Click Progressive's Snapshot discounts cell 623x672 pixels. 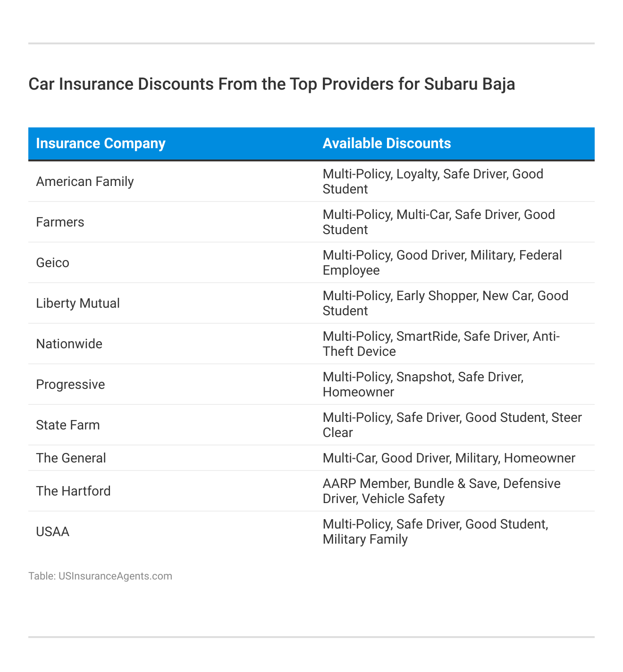pos(423,385)
